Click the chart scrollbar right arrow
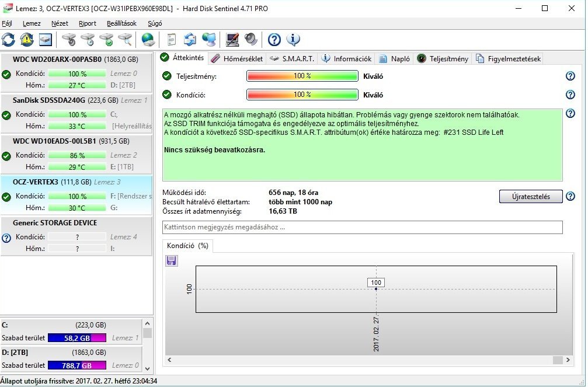The width and height of the screenshot is (588, 387). 568,360
